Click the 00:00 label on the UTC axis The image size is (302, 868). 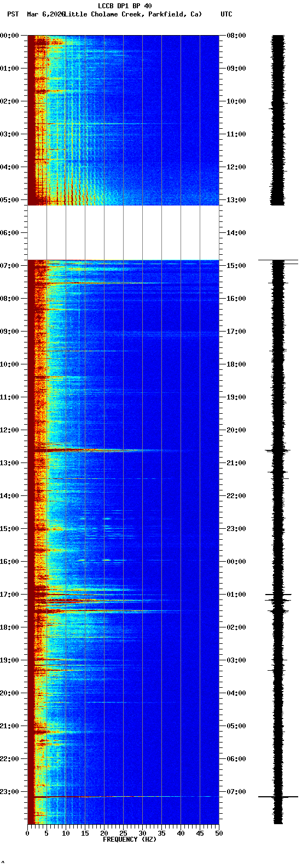click(x=236, y=562)
